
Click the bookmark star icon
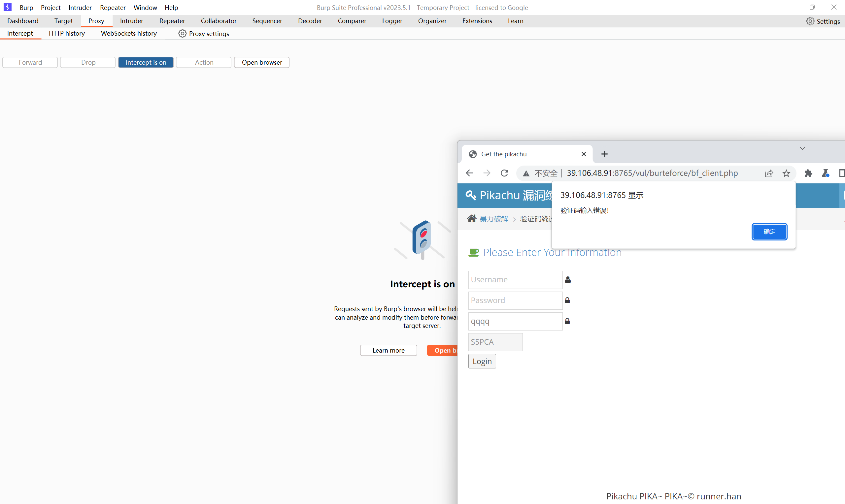pos(786,173)
